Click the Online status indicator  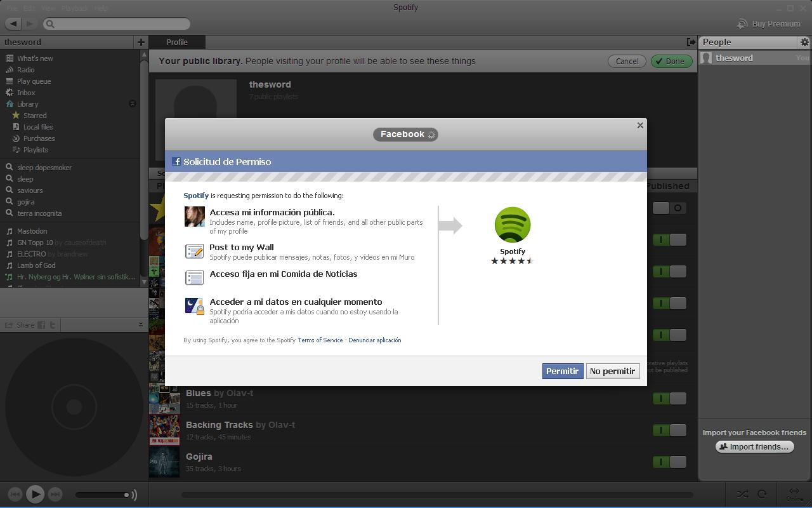(x=794, y=494)
